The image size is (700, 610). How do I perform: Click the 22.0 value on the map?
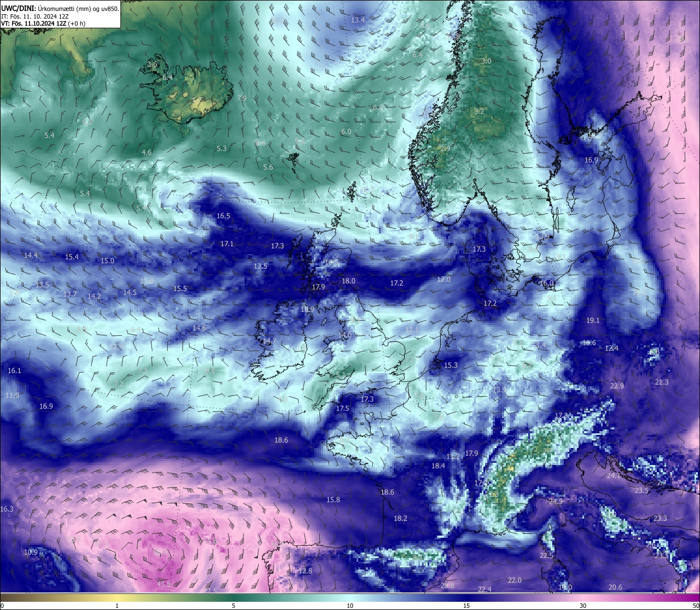tap(515, 580)
